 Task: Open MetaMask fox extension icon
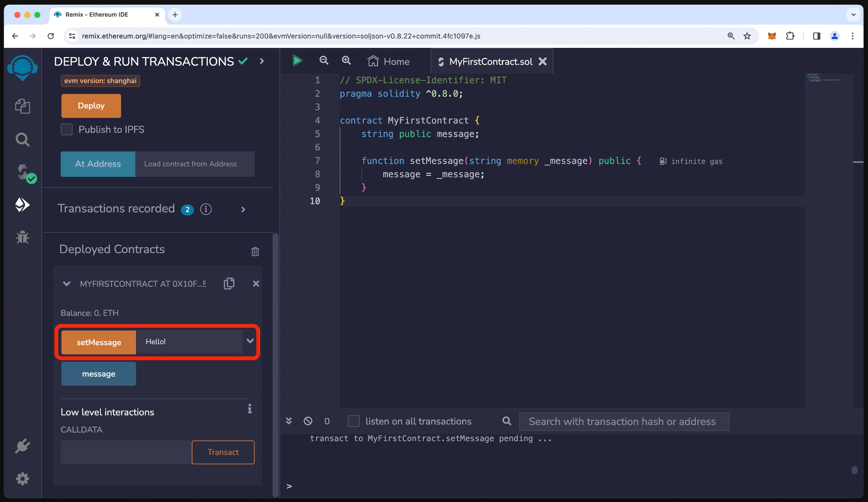(x=772, y=36)
